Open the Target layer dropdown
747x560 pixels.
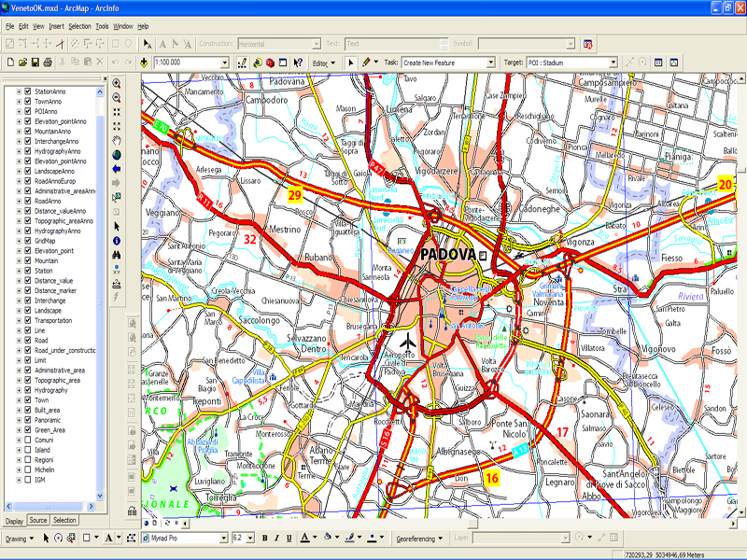coord(613,63)
